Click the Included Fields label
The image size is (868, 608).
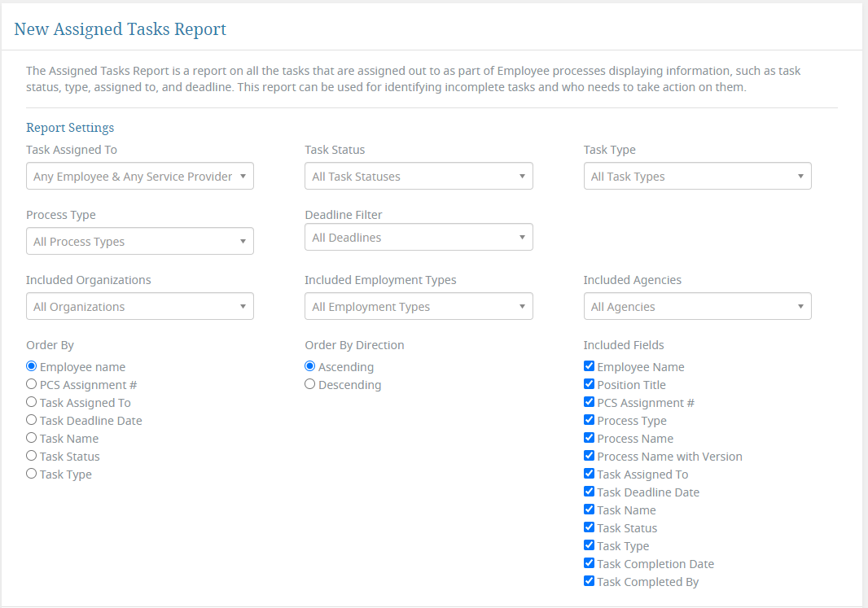624,345
